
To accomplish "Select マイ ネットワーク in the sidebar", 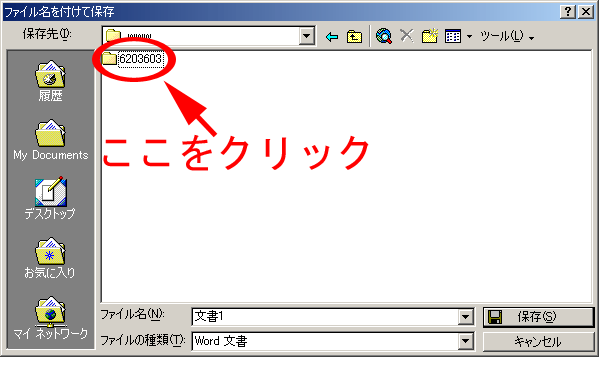I will [x=50, y=318].
